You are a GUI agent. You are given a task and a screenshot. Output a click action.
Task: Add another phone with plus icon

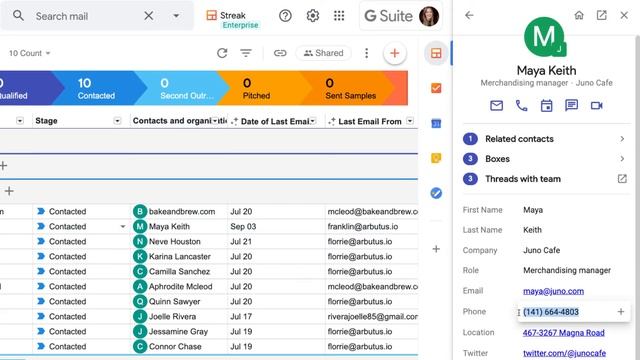point(621,312)
